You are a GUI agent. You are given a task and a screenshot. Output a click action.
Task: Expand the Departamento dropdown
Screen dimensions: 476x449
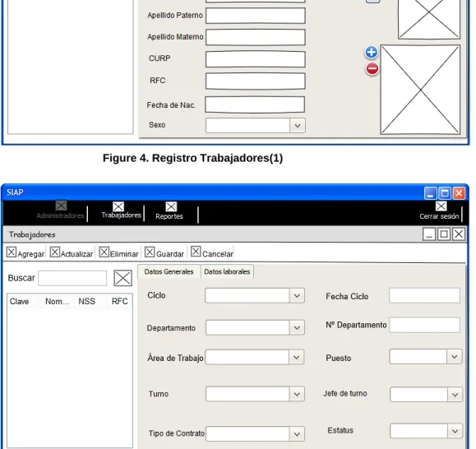click(297, 328)
